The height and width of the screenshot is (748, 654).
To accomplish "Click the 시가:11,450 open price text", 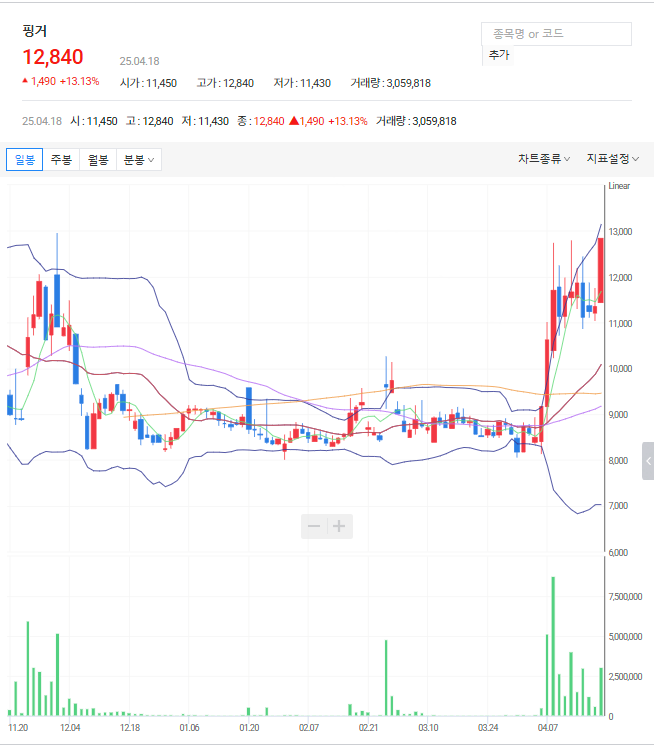I will [x=148, y=83].
